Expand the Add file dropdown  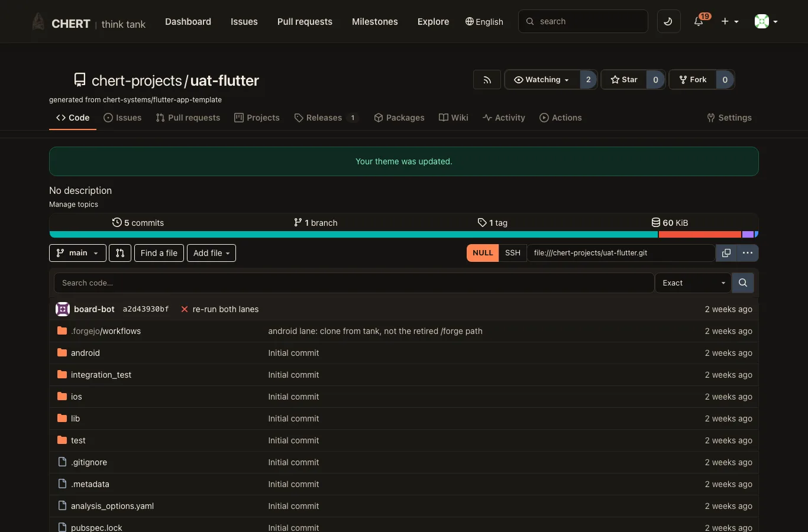[212, 253]
